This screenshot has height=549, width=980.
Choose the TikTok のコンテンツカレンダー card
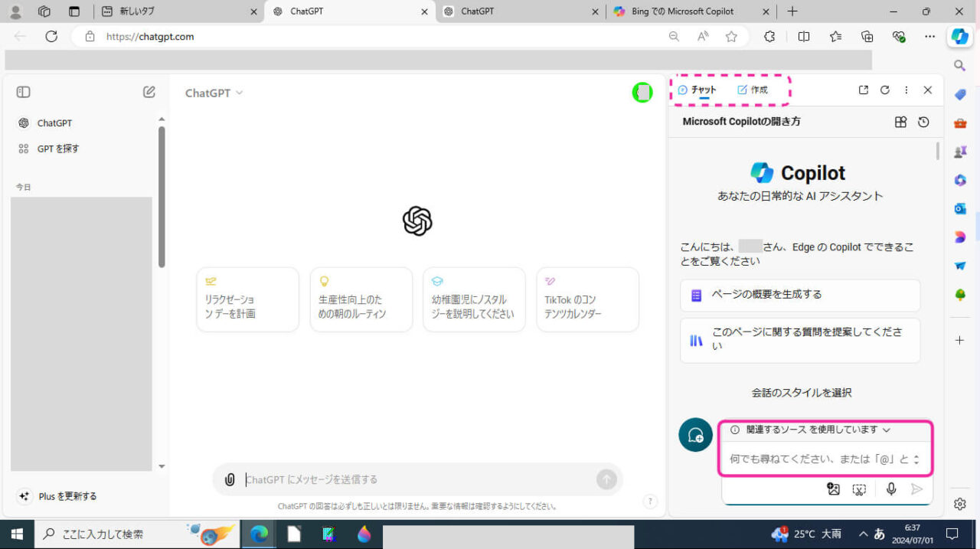[587, 299]
